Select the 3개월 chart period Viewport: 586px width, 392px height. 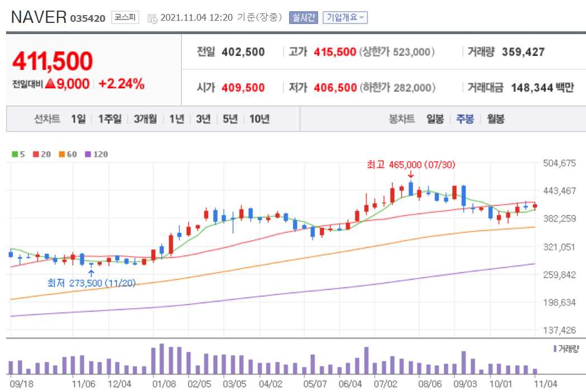click(144, 119)
